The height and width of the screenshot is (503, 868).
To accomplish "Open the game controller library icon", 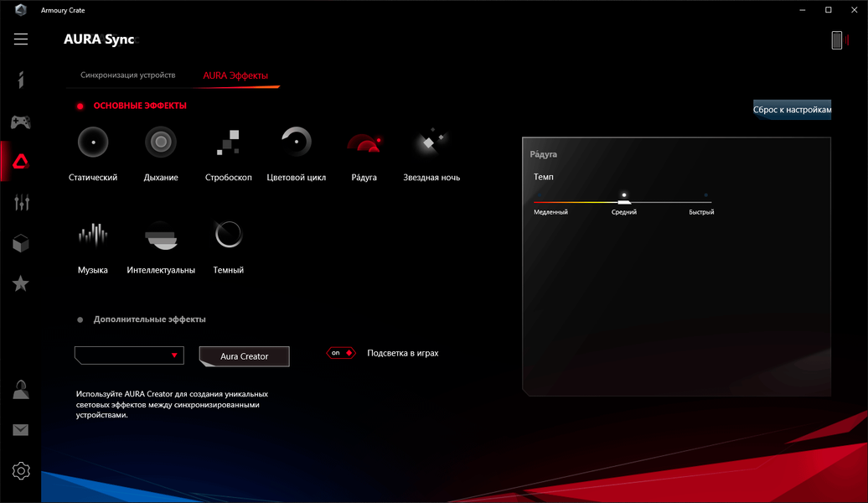I will click(x=21, y=122).
